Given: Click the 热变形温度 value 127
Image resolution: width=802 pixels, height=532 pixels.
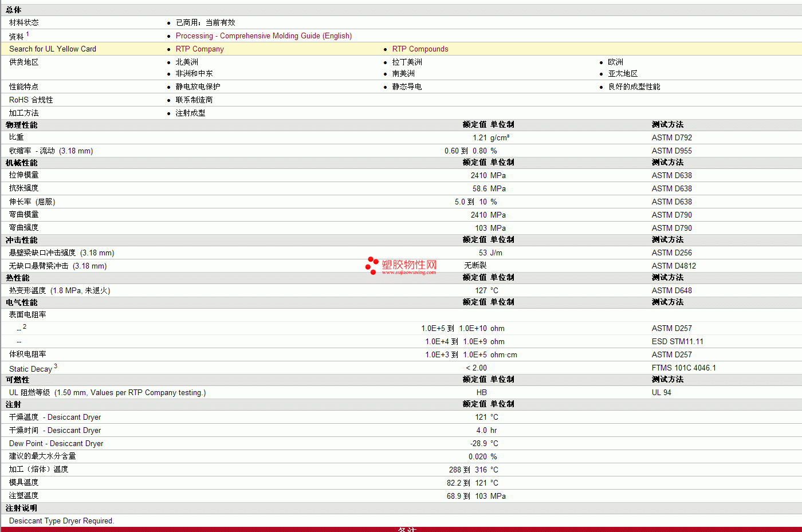Looking at the screenshot, I should tap(481, 290).
